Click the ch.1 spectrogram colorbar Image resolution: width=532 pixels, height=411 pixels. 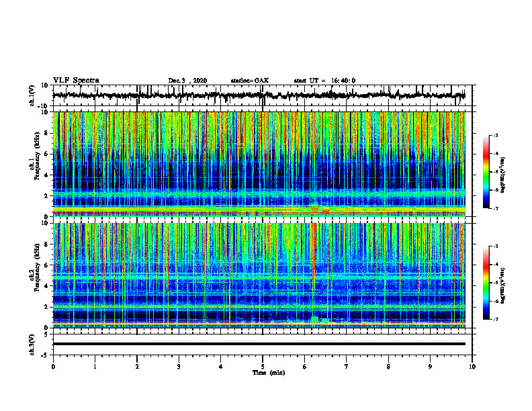[x=486, y=172]
